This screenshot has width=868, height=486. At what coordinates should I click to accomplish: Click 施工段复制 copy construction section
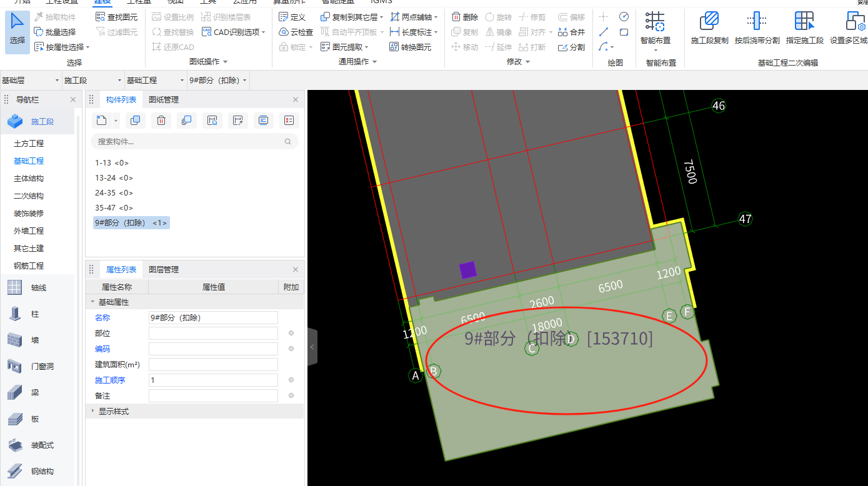pyautogui.click(x=709, y=29)
